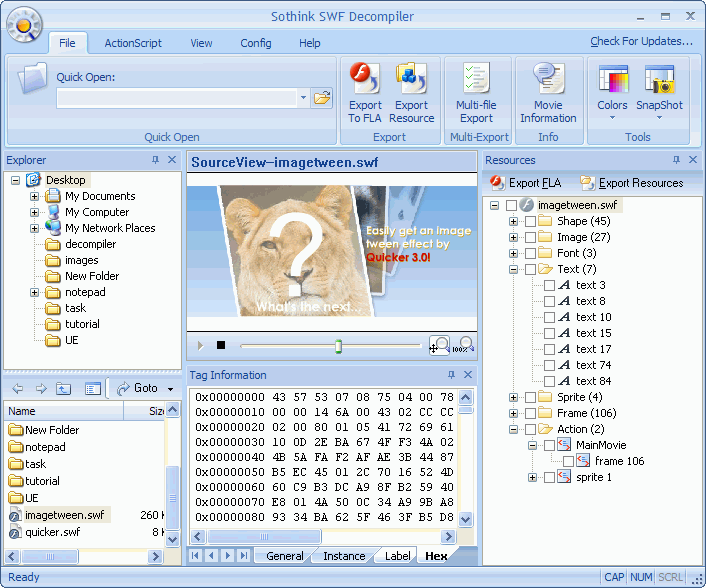Viewport: 706px width, 588px height.
Task: Pin the Explorer panel
Action: click(155, 160)
